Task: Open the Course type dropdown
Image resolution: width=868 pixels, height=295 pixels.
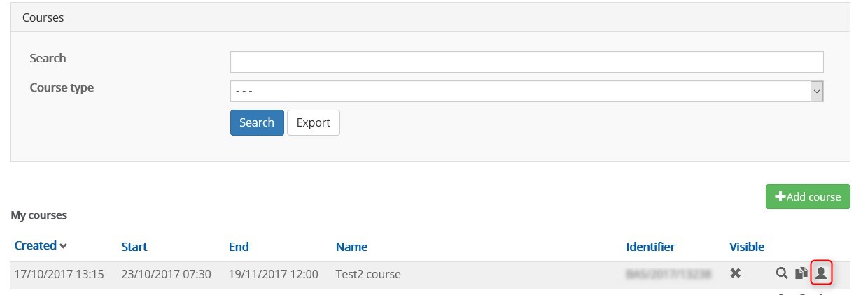Action: coord(526,91)
